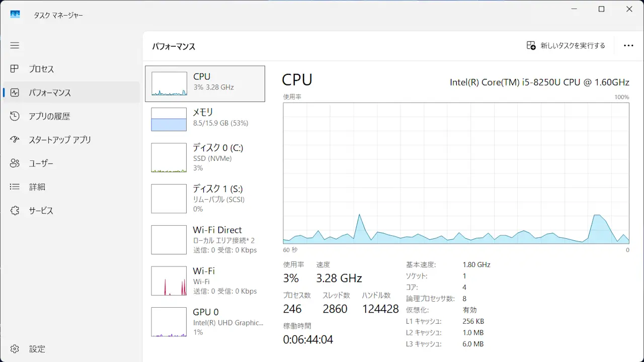Image resolution: width=644 pixels, height=362 pixels.
Task: Select the CPU performance item
Action: click(x=205, y=84)
